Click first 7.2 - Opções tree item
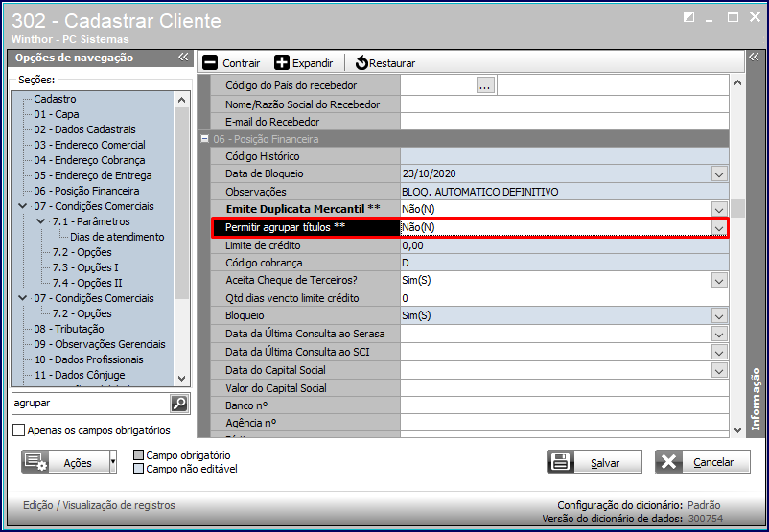Screen dimensions: 769x532 tap(82, 252)
